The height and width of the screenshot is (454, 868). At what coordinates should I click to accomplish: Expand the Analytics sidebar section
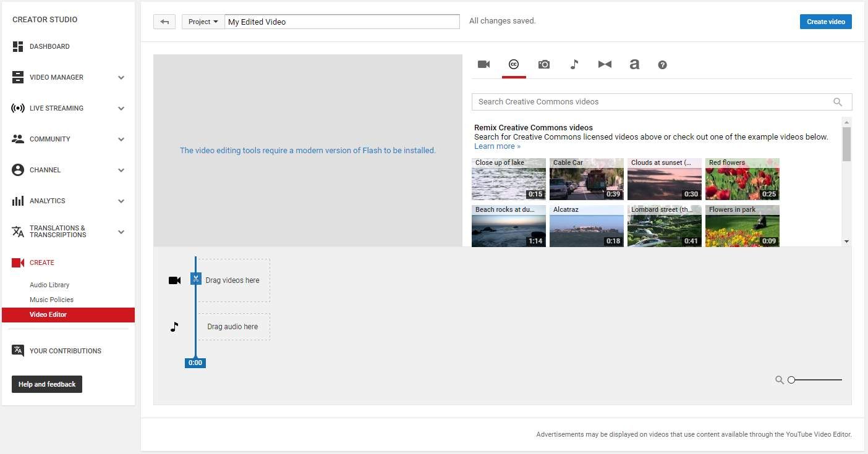tap(121, 201)
